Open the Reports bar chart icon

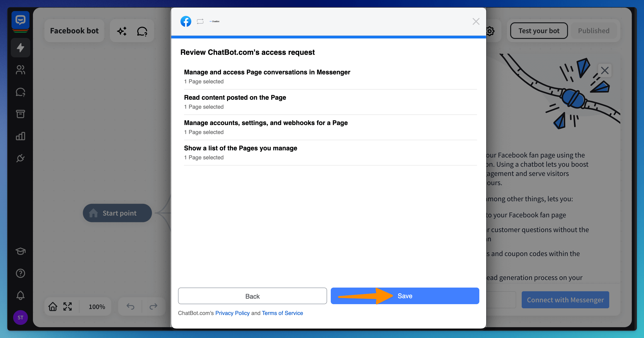(20, 136)
